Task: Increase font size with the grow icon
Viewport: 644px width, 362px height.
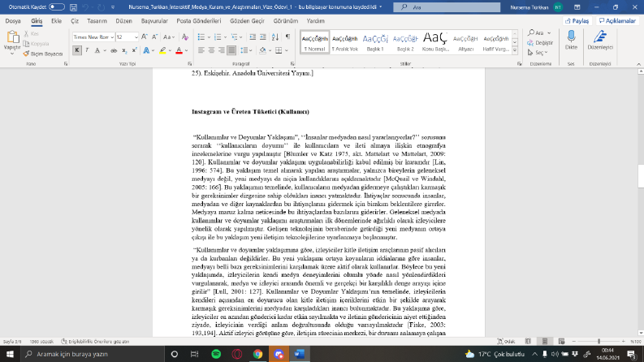Action: [145, 37]
